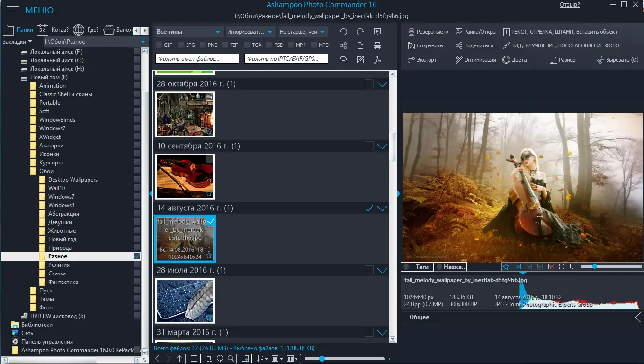
Task: Rotate image left with undo-arrow icon
Action: pyautogui.click(x=344, y=31)
